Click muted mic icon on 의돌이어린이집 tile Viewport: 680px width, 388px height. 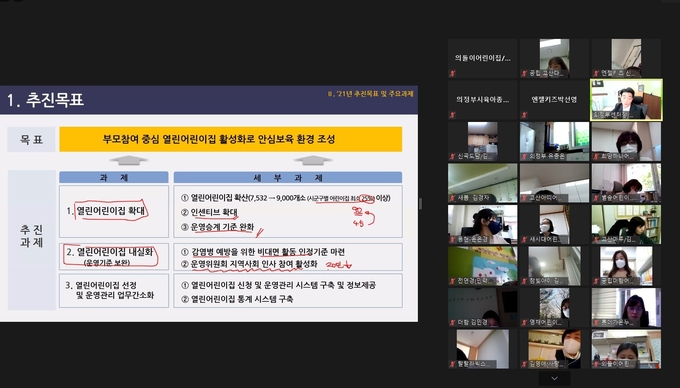453,74
